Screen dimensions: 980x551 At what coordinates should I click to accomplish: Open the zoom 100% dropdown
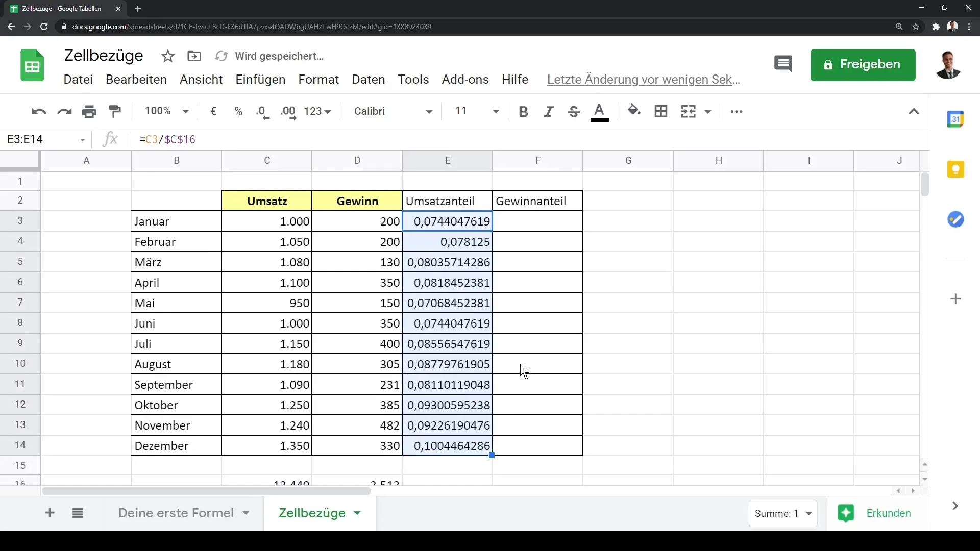coord(166,111)
